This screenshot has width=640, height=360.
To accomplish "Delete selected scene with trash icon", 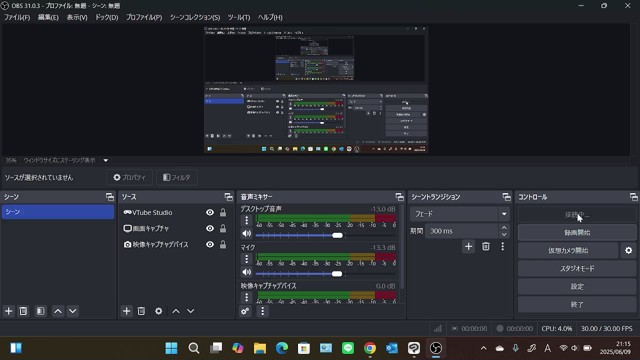I will coord(23,311).
